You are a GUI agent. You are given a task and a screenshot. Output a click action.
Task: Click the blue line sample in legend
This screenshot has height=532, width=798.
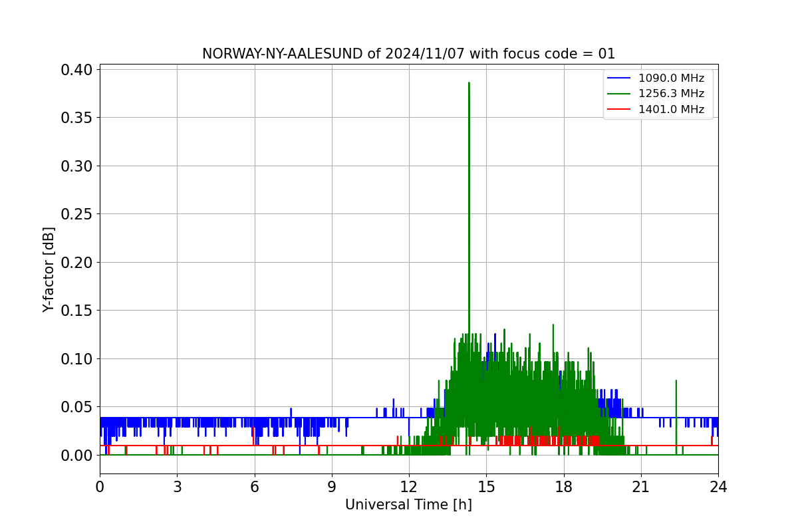(x=620, y=78)
